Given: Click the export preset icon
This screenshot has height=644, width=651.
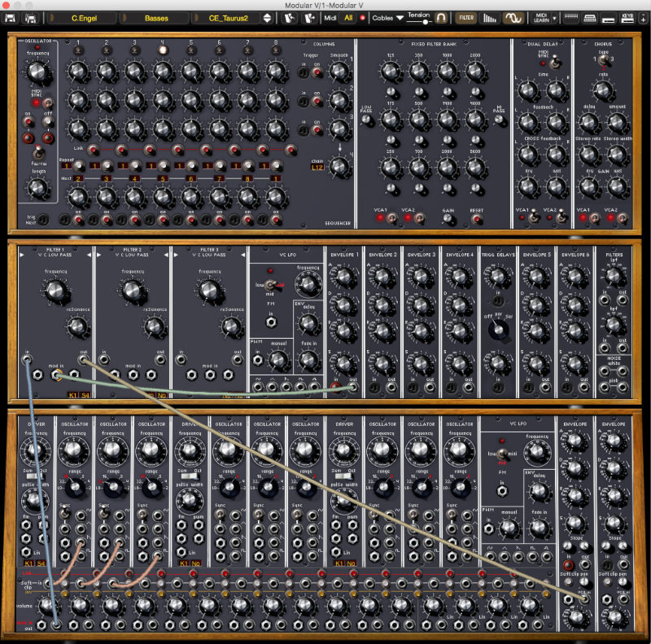Looking at the screenshot, I should click(309, 18).
